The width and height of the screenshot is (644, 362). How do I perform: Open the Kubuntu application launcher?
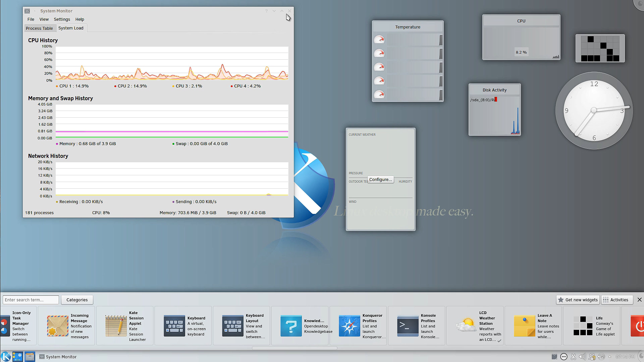coord(6,356)
